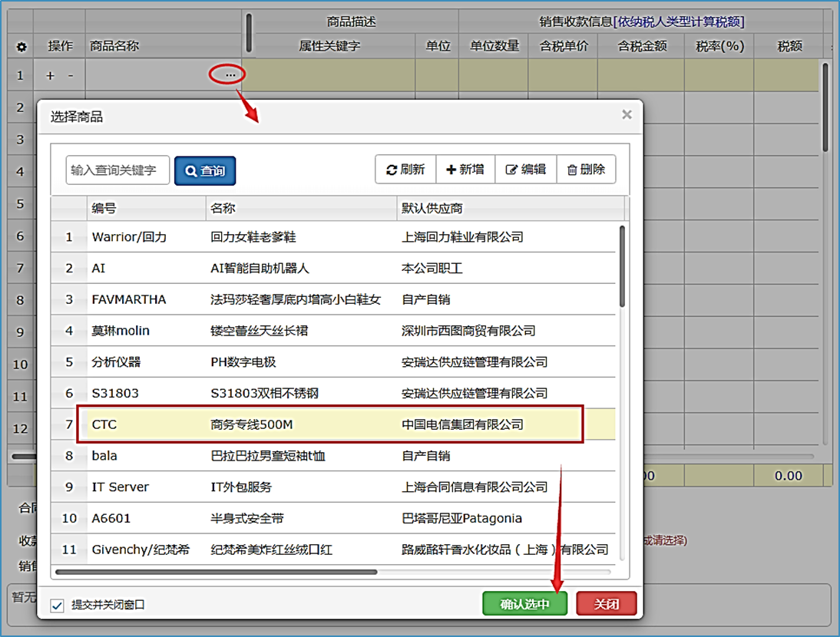Click the minus icon in row 1
The image size is (840, 637).
71,76
